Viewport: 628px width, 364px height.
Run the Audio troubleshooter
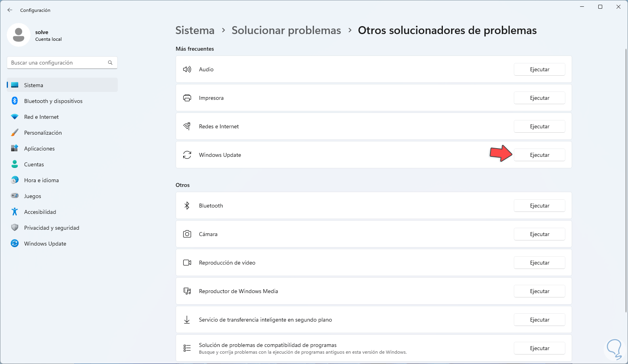(539, 69)
